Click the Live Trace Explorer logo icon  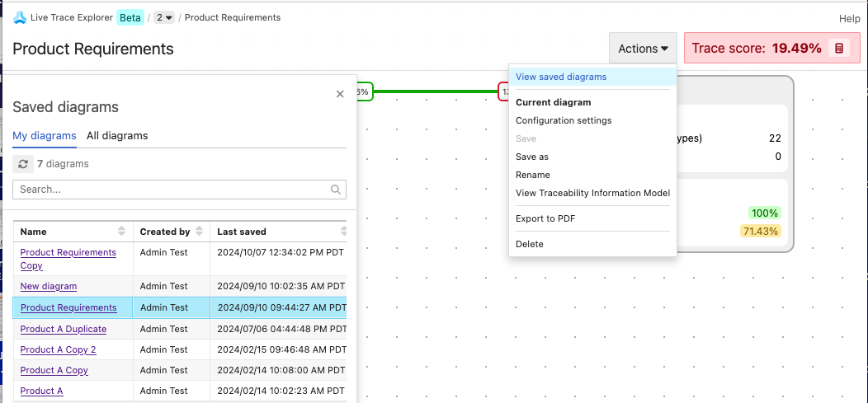(x=21, y=17)
